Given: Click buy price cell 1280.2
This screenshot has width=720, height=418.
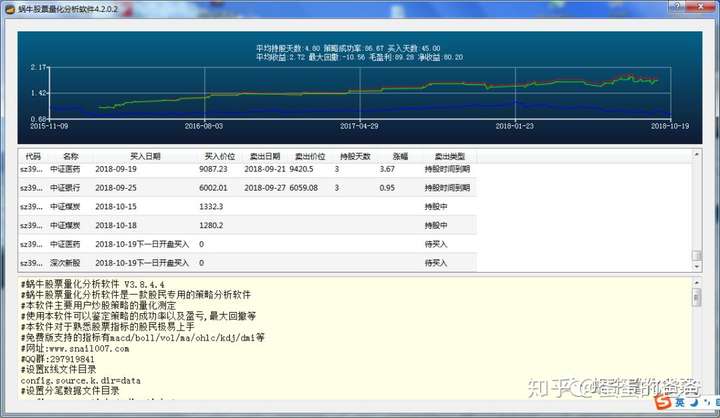Looking at the screenshot, I should [211, 226].
